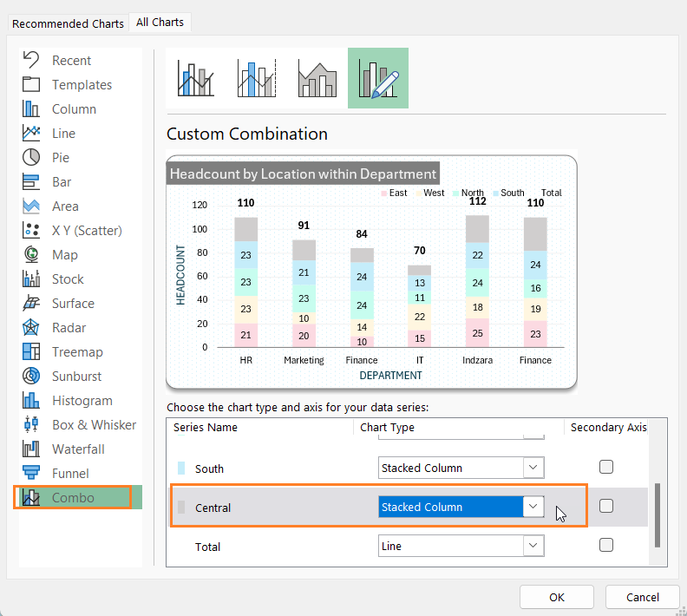Click the Chart Type column header
687x616 pixels.
coord(388,427)
